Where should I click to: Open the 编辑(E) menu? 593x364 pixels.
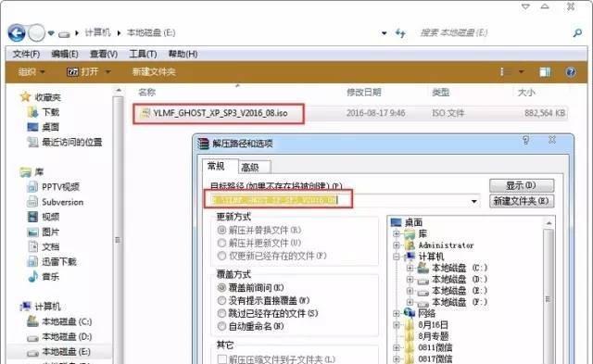(65, 54)
